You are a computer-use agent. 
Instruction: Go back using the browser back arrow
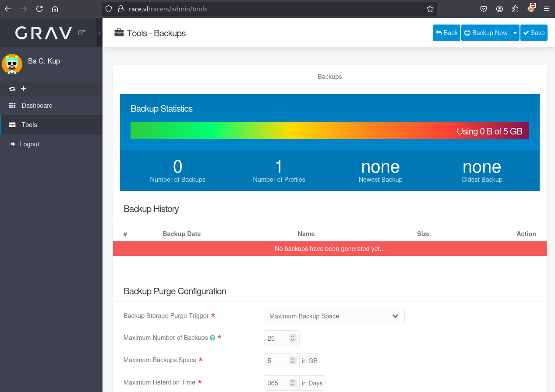[8, 9]
